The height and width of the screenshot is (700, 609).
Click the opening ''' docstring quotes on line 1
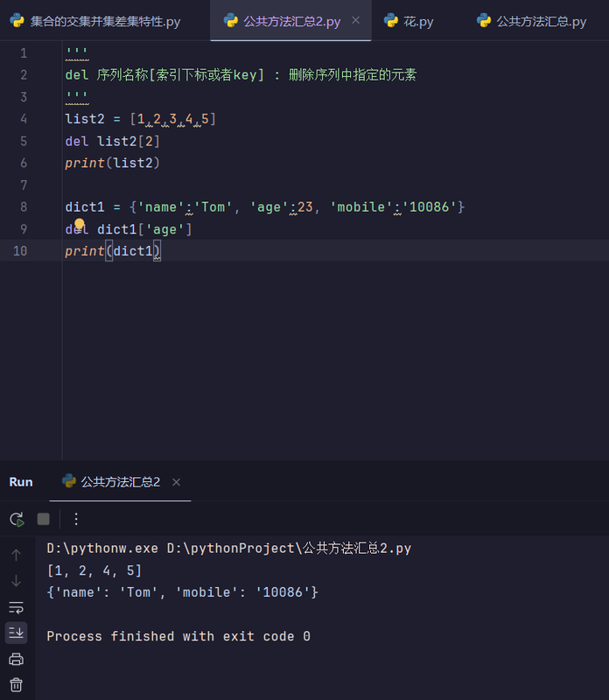pyautogui.click(x=77, y=53)
